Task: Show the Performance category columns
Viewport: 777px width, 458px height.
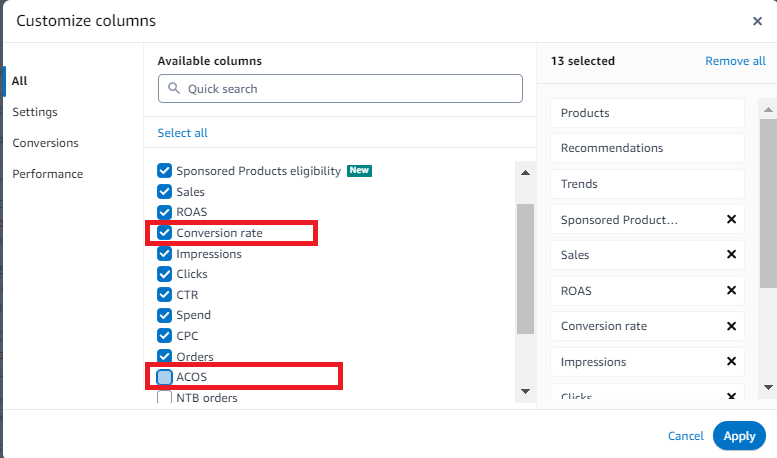Action: 47,174
